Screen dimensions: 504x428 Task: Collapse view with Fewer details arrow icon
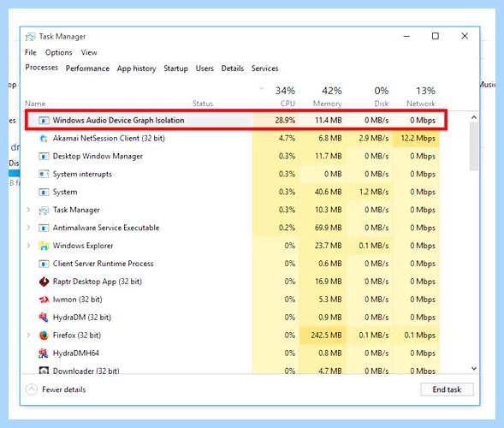[x=32, y=389]
